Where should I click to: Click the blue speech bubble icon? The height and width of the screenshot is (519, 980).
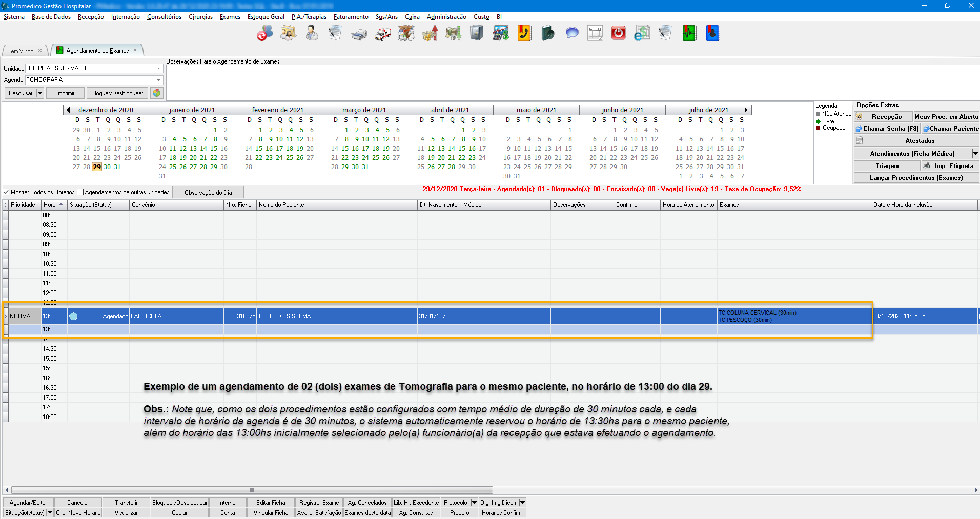(x=571, y=34)
